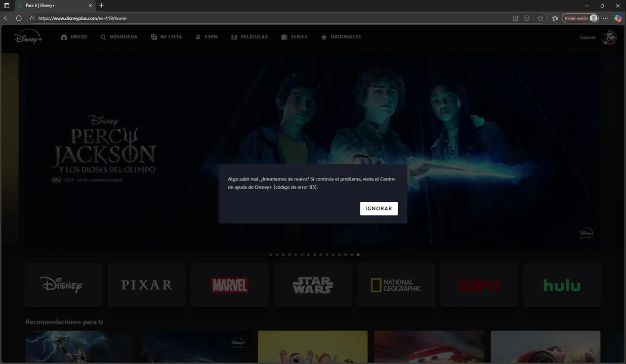
Task: Click the browser back arrow
Action: tap(7, 18)
